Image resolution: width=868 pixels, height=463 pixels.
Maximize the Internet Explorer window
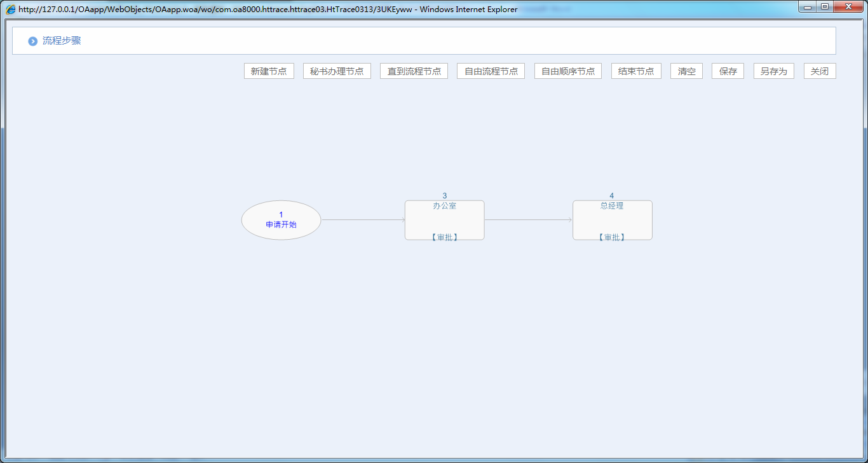[825, 7]
